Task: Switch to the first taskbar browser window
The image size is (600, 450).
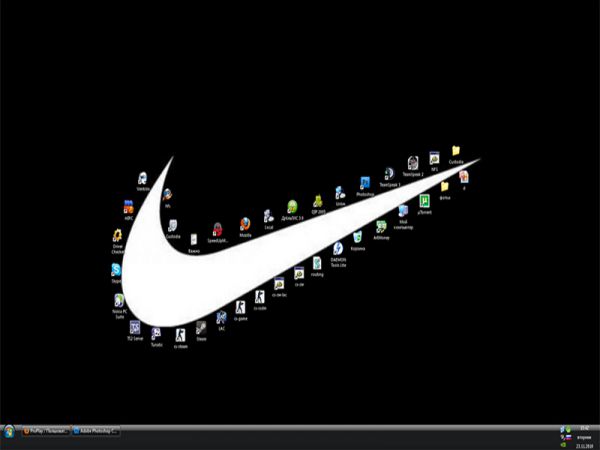Action: coord(46,431)
